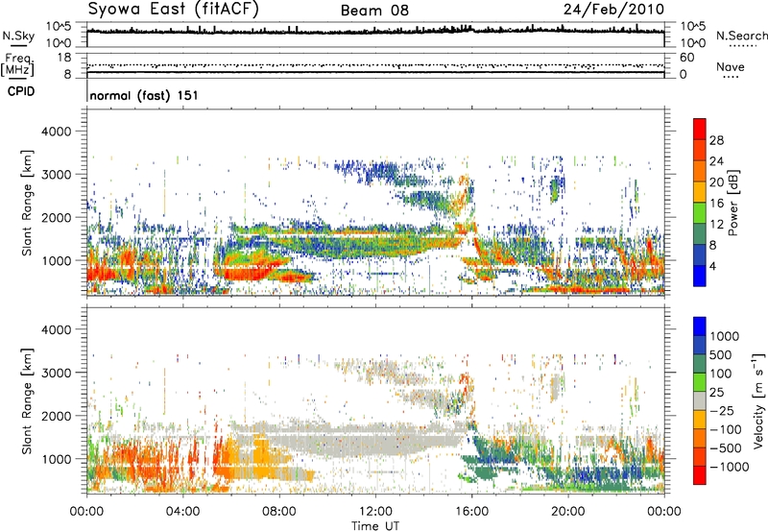Click the '04:00' time tick label

(x=182, y=512)
